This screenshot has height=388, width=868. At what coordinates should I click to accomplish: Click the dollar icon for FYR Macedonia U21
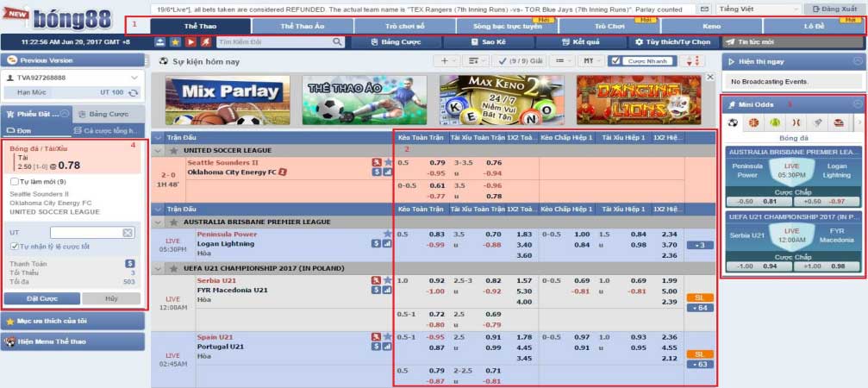coord(377,290)
